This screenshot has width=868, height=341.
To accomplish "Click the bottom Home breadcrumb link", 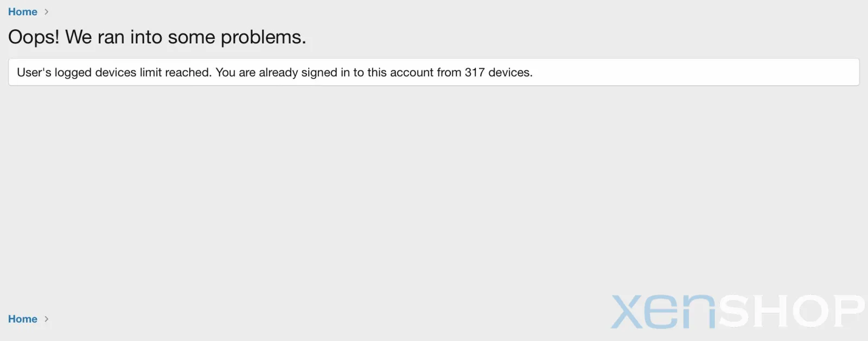I will pyautogui.click(x=23, y=319).
